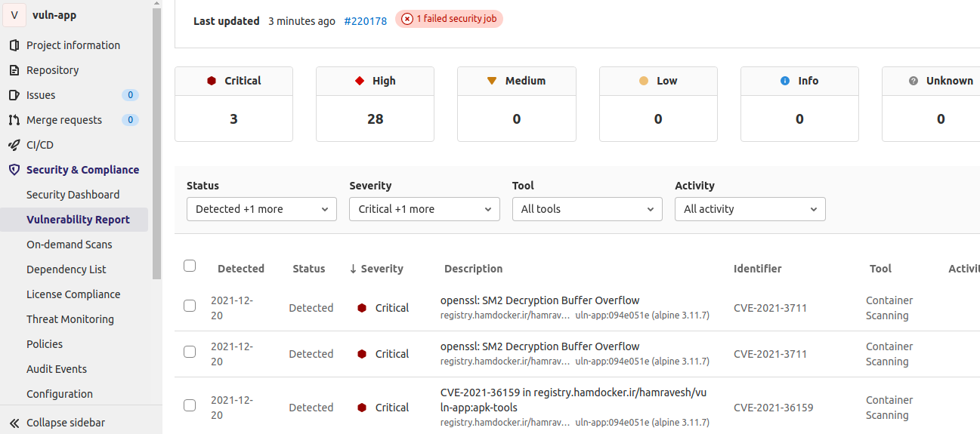Open the Activity filter dropdown

pos(750,209)
